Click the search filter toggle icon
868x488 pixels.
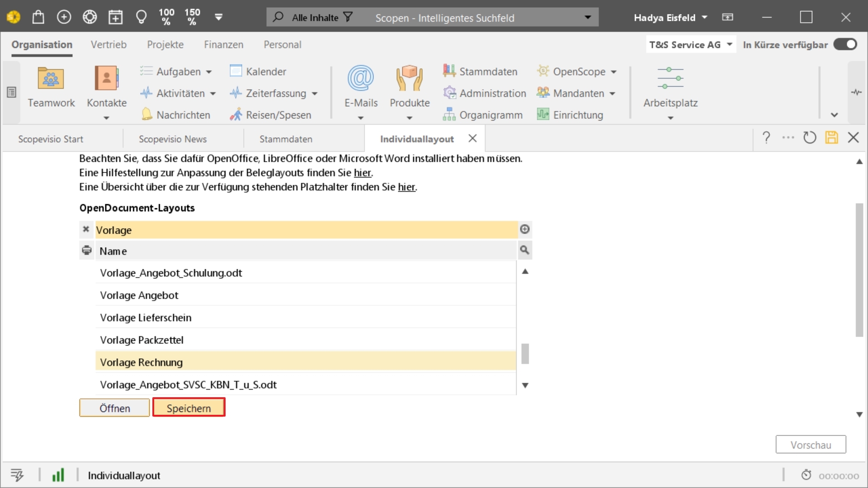tap(348, 17)
